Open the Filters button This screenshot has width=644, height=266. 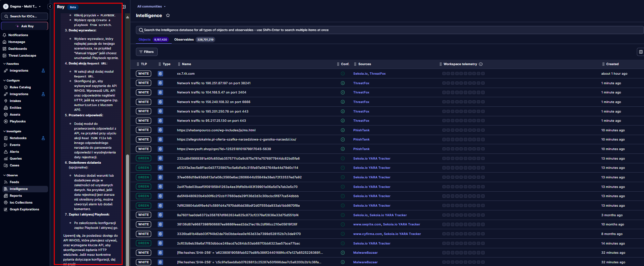tap(147, 52)
